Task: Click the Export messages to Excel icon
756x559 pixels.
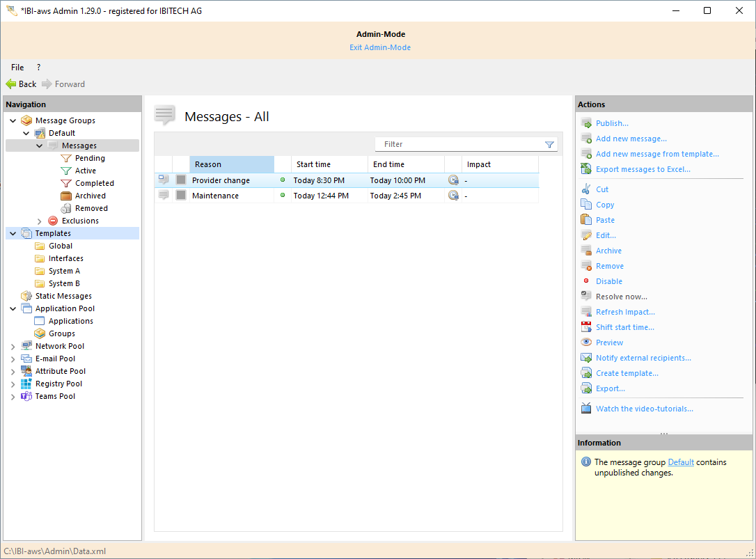Action: 586,169
